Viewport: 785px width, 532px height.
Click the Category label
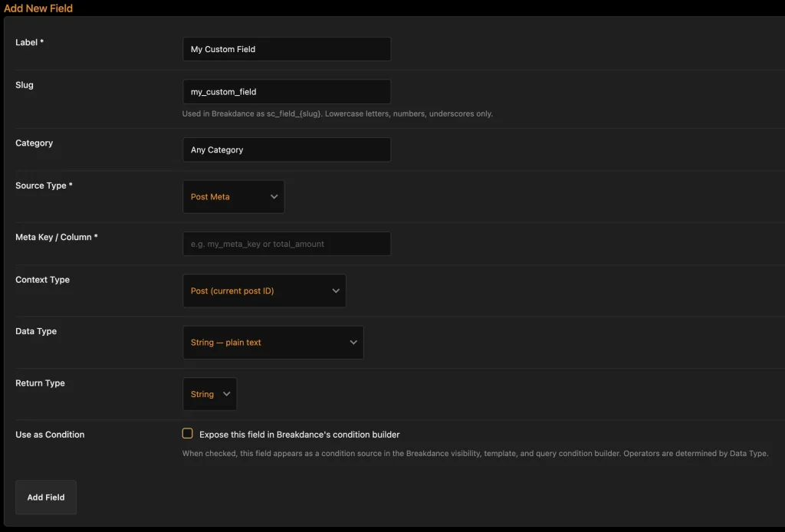(34, 143)
